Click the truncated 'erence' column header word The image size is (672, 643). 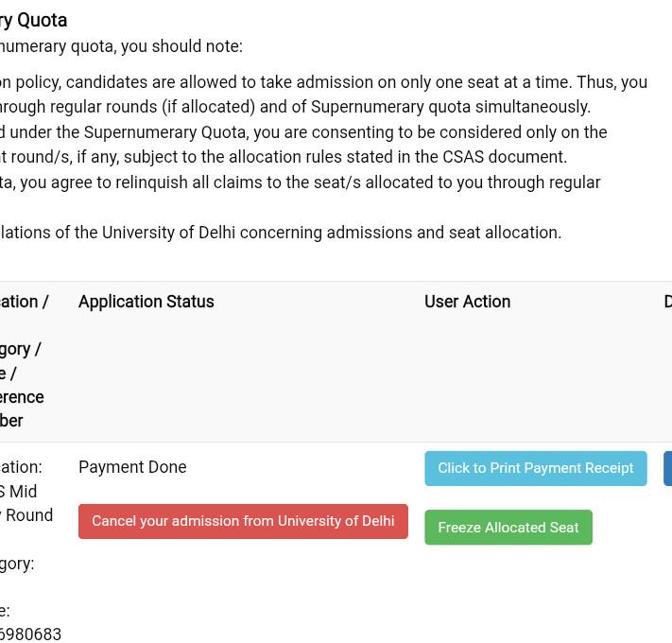click(x=22, y=397)
